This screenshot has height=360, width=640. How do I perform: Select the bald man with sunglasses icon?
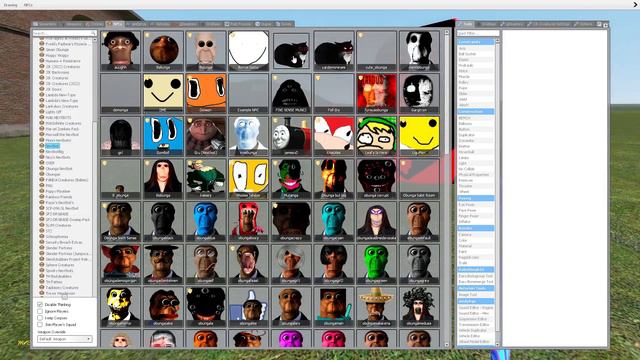coord(206,51)
